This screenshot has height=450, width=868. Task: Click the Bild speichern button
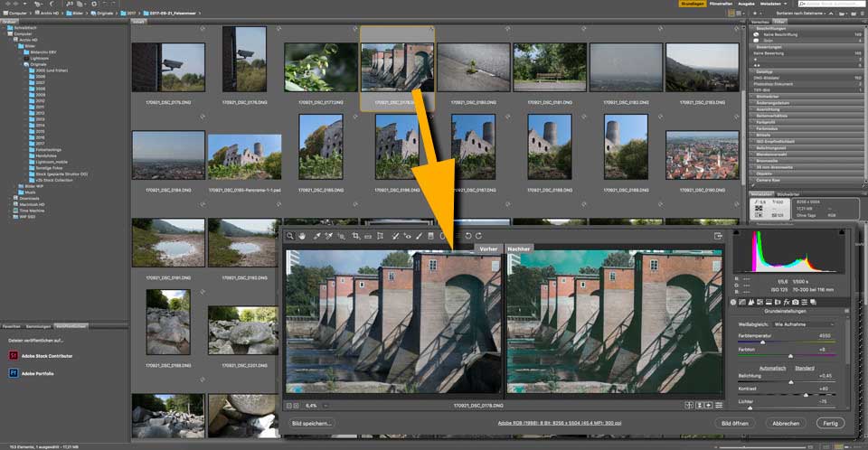click(x=311, y=422)
